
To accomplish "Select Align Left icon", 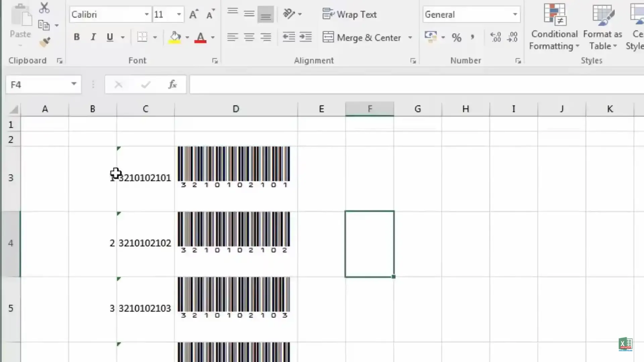I will [232, 37].
